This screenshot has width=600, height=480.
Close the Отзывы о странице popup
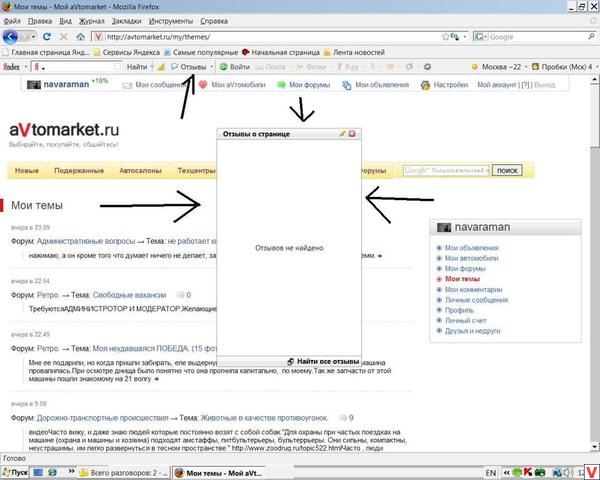352,134
